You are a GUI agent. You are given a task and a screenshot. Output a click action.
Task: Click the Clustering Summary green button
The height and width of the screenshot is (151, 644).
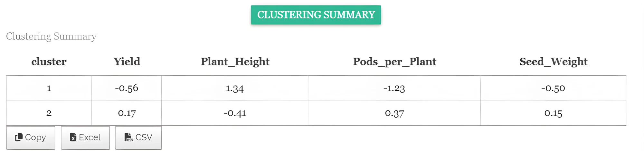[316, 15]
